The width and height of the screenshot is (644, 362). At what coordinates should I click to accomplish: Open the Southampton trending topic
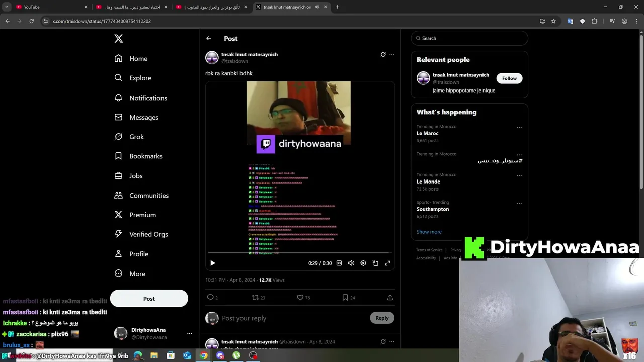433,209
